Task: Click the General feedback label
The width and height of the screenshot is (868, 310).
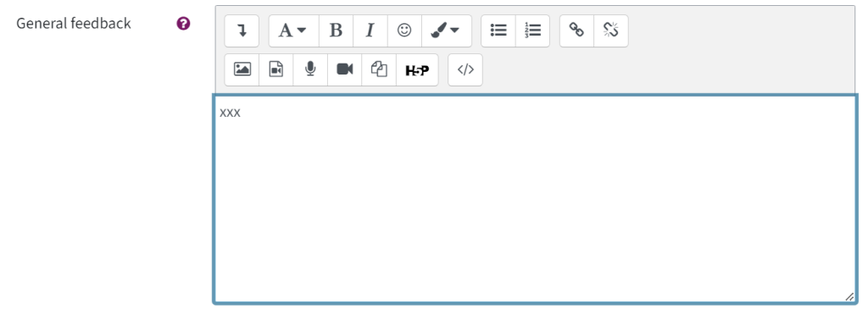Action: (x=74, y=23)
